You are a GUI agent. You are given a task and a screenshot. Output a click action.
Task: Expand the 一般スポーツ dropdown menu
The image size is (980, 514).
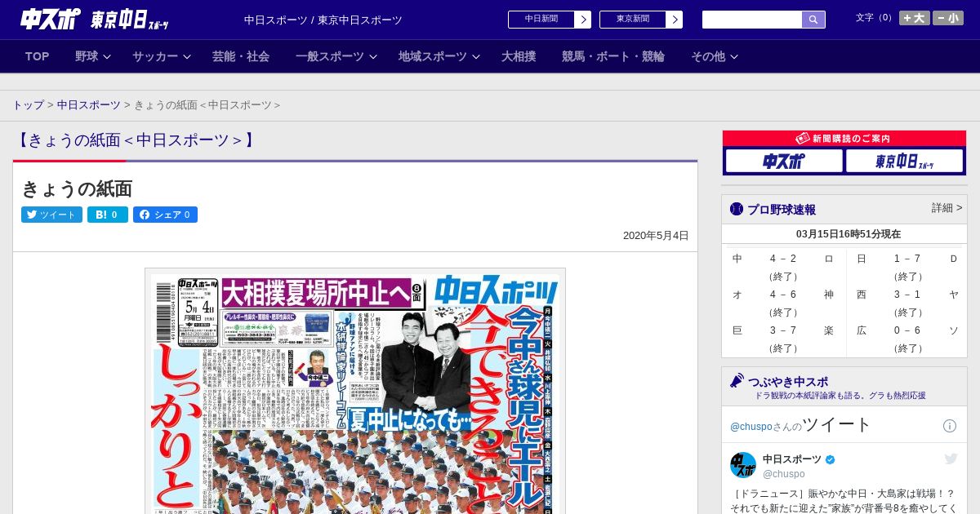(x=336, y=56)
